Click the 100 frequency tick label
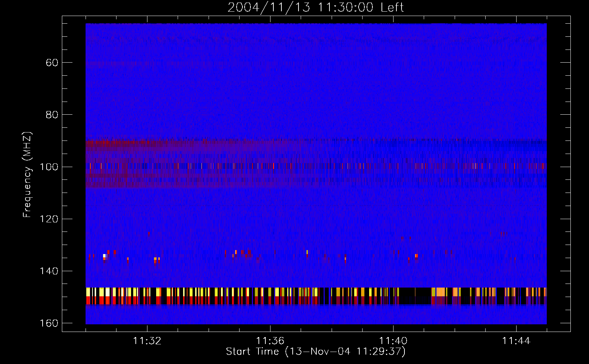Viewport: 589px width, 364px height. (49, 167)
